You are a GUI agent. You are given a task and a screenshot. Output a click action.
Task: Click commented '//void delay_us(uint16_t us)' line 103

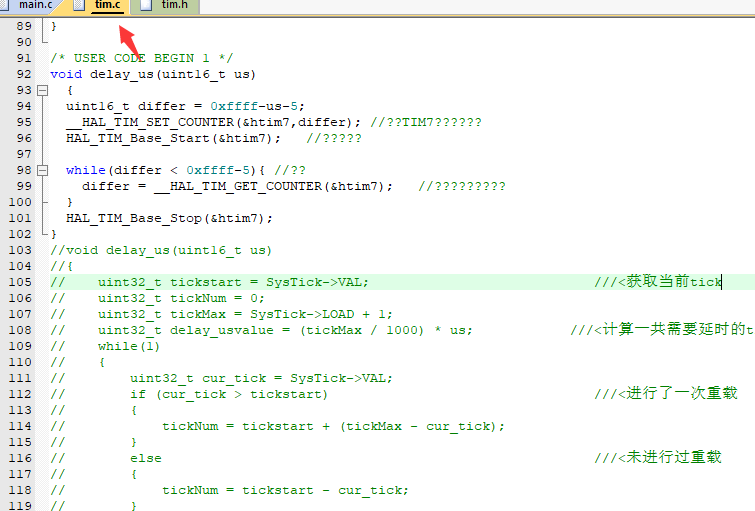(x=161, y=250)
